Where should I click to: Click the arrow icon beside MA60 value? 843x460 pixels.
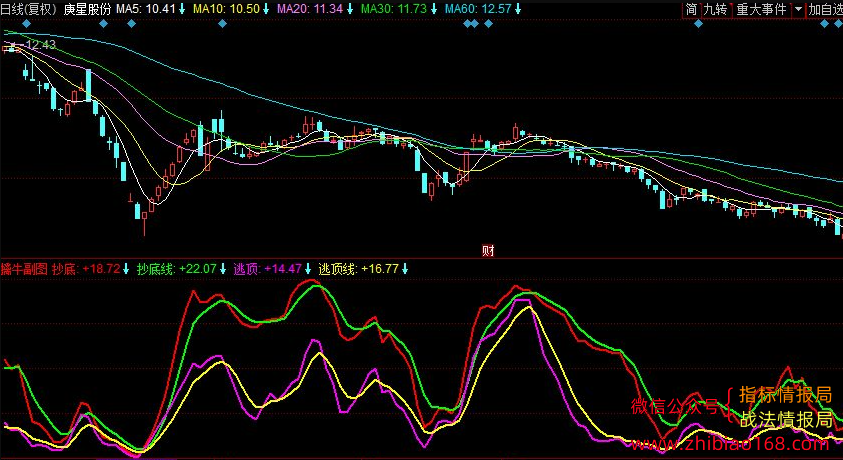[518, 9]
